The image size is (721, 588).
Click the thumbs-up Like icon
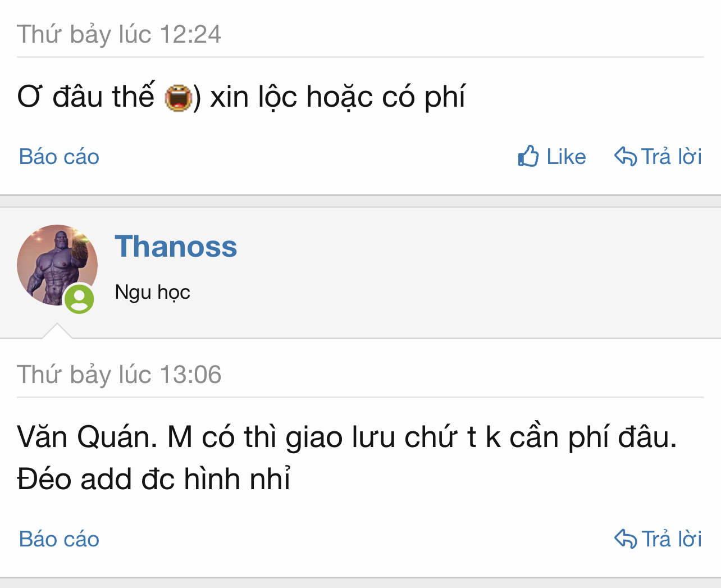[x=528, y=156]
